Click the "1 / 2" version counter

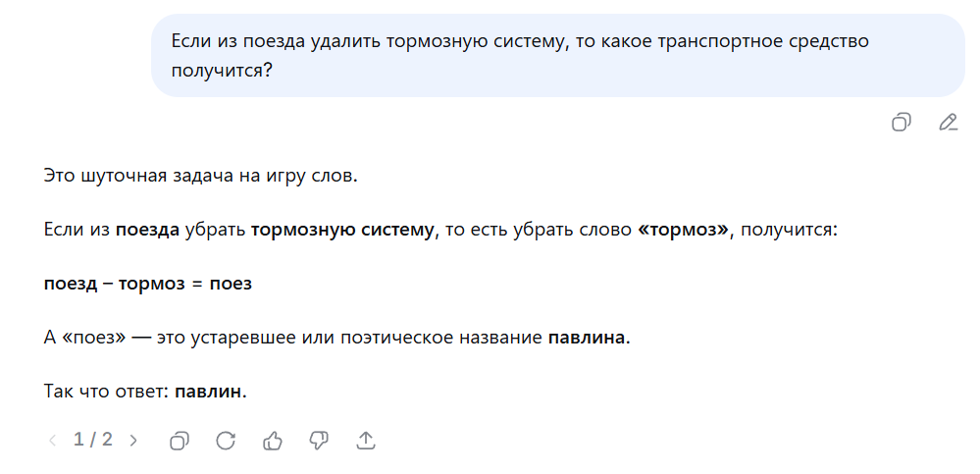coord(93,440)
